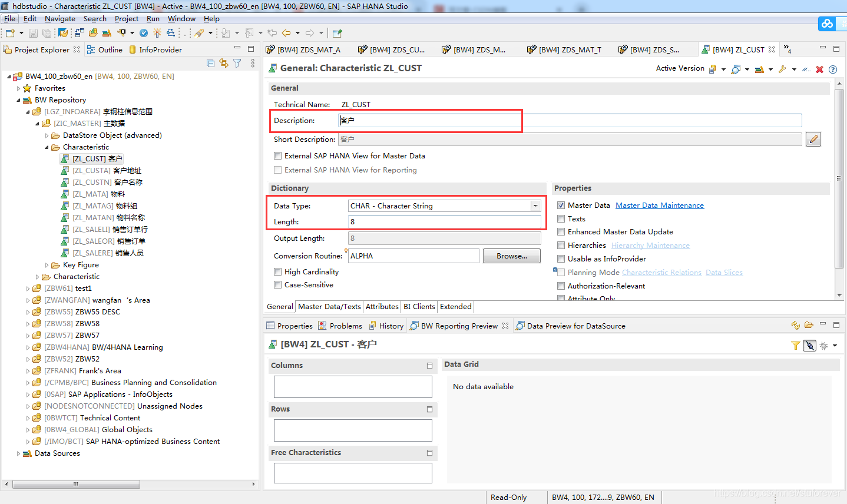Click the blue cloud icon at top right
Screen dimensions: 847x504
point(828,24)
